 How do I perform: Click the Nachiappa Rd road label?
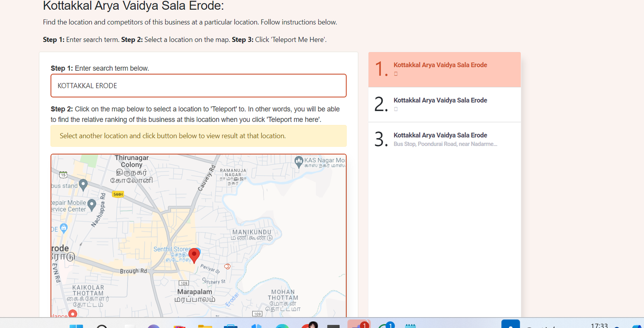pyautogui.click(x=99, y=210)
